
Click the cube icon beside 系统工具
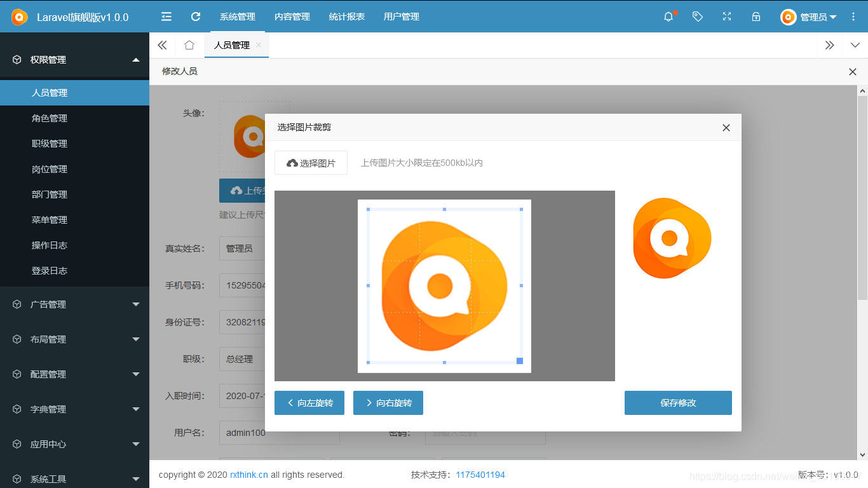point(17,479)
